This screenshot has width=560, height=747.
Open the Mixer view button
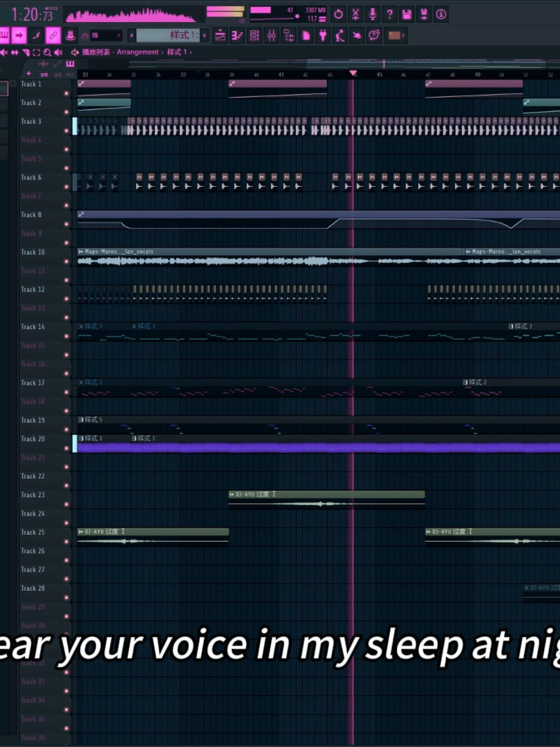click(271, 35)
